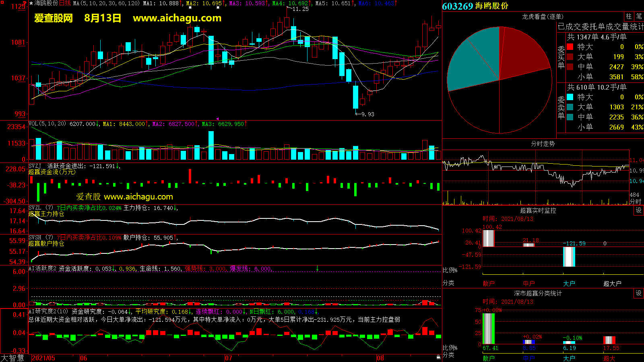Image resolution: width=644 pixels, height=362 pixels.
Task: Click the 分时走势 panel title
Action: [543, 144]
